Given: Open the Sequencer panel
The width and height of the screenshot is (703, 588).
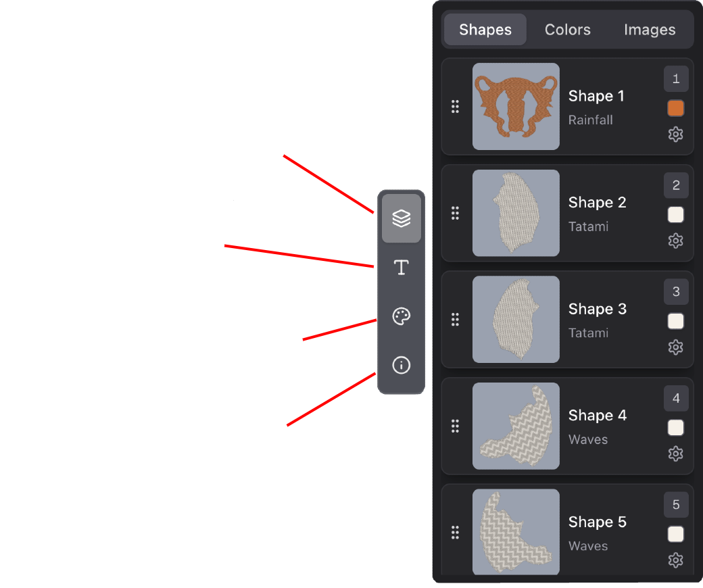Looking at the screenshot, I should pos(402,218).
